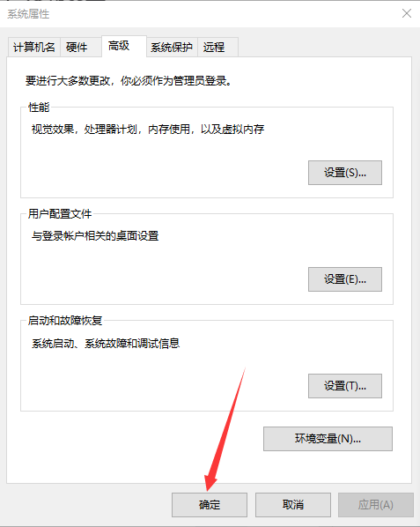Open performance 设置(S) button

(x=345, y=173)
